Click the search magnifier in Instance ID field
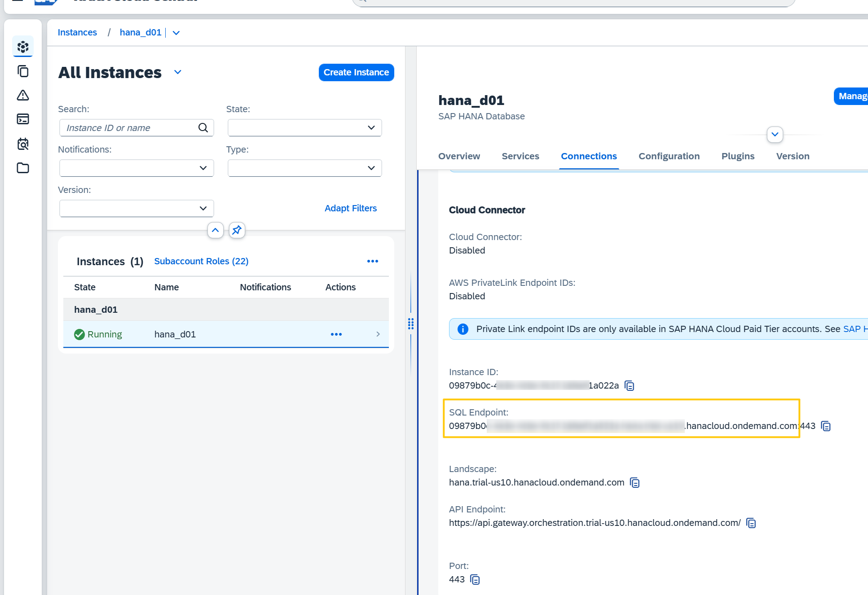 coord(203,128)
